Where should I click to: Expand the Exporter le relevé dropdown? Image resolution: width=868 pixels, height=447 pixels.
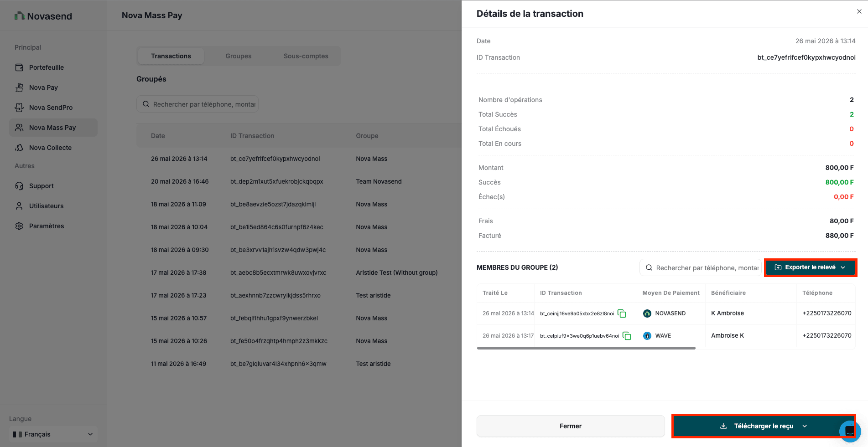point(811,267)
